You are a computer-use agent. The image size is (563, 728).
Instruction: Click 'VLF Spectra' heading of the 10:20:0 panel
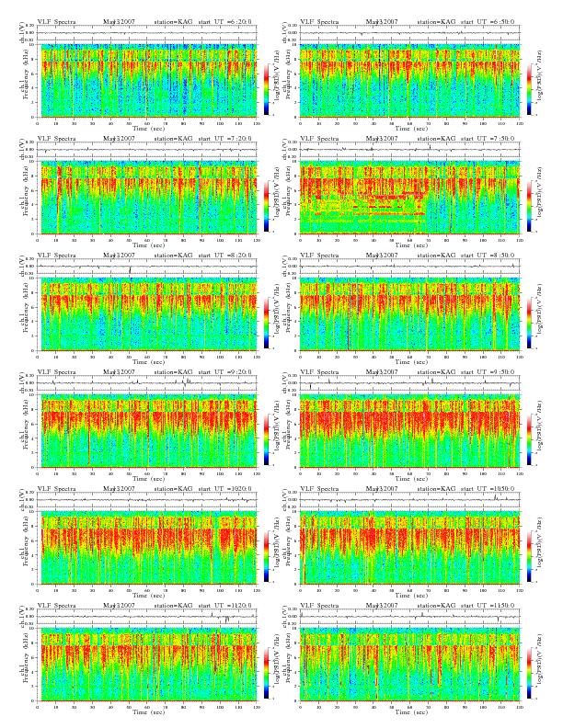[56, 489]
